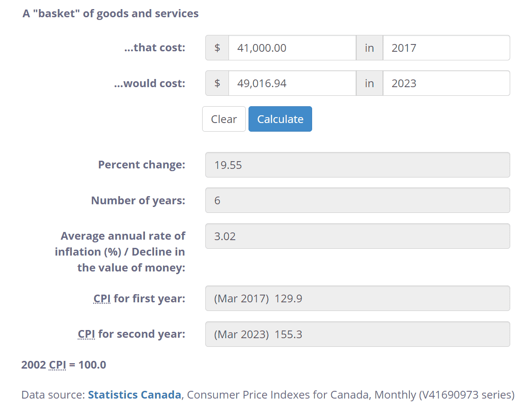
Task: Select the 2017 starting year field
Action: point(446,48)
